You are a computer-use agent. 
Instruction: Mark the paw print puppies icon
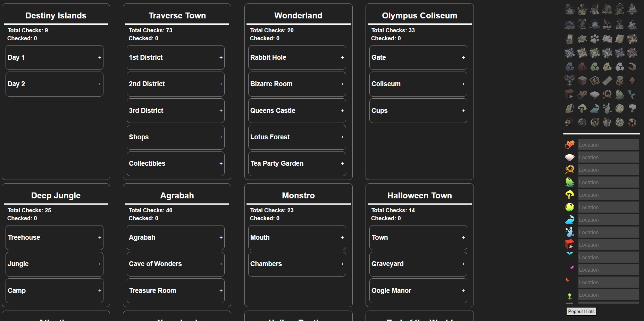click(595, 39)
